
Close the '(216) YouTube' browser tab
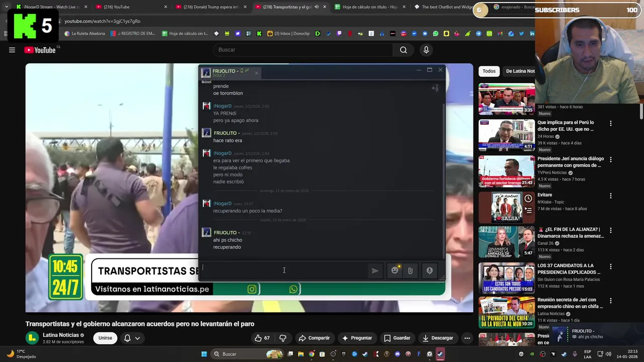(166, 7)
